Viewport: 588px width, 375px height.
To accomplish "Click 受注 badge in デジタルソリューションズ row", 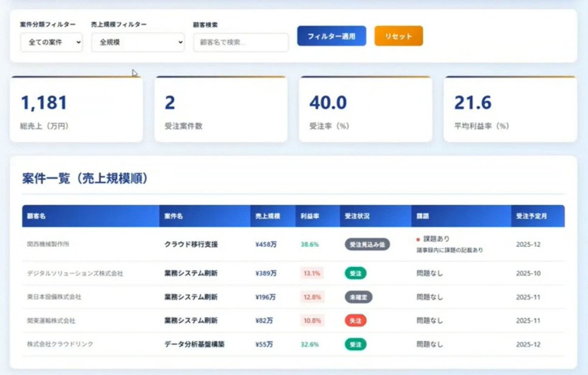I will tap(355, 274).
